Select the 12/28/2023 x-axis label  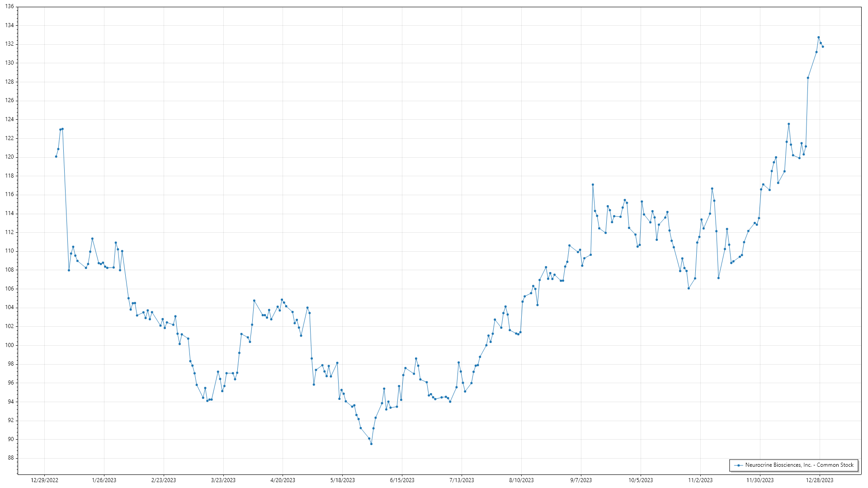point(820,480)
